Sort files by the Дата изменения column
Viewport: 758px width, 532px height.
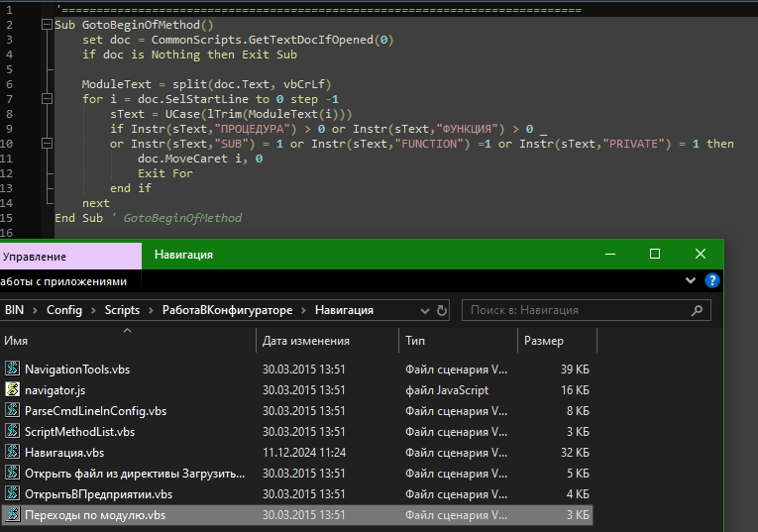306,341
